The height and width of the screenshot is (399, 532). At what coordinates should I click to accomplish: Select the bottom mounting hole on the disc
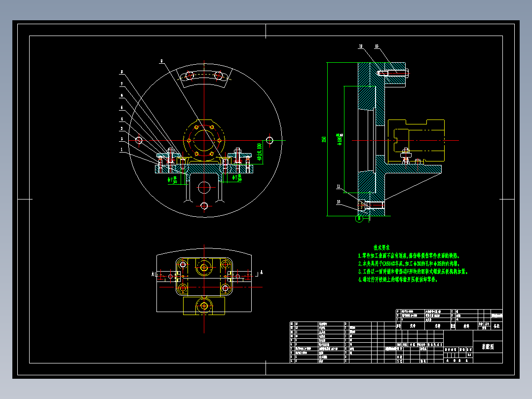coord(204,206)
